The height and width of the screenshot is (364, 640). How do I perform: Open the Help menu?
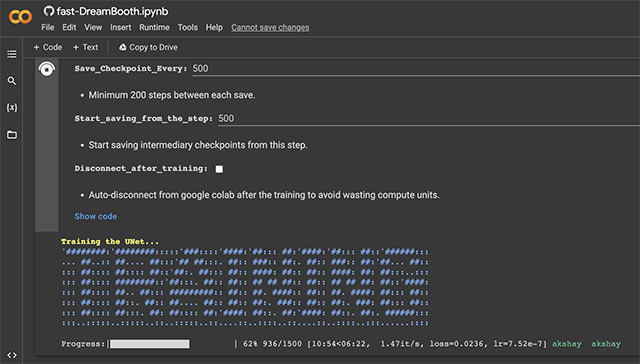click(x=214, y=27)
